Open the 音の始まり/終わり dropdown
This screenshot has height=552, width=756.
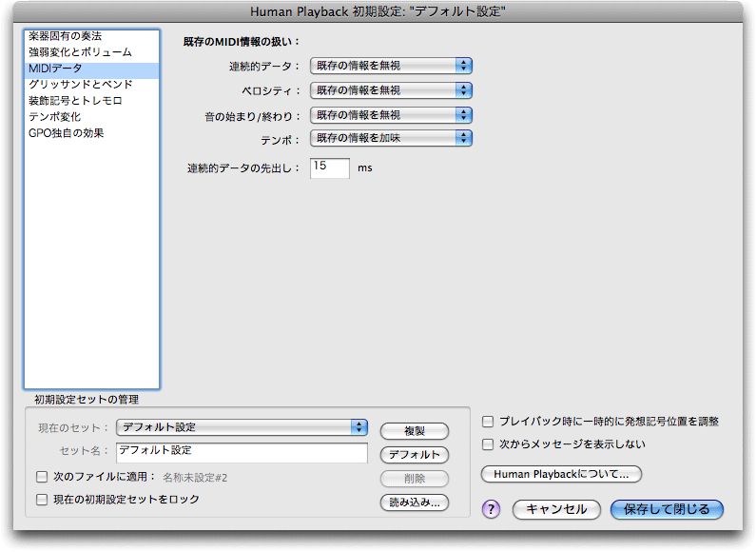pos(391,115)
